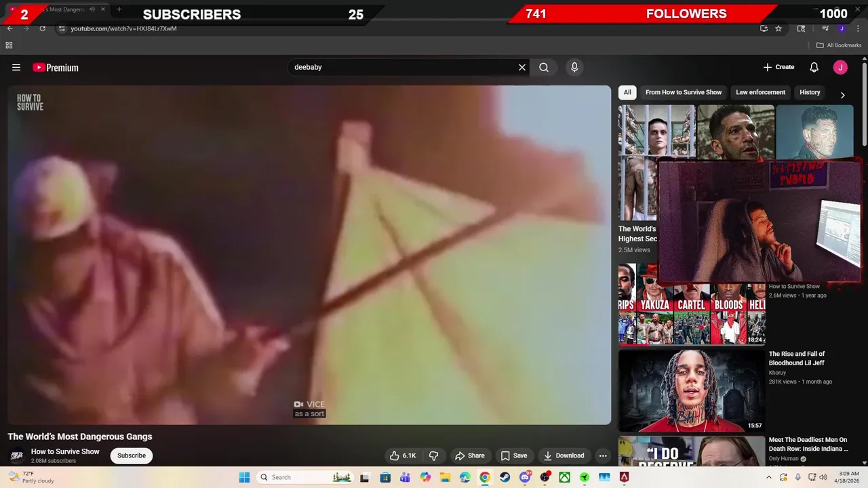Open the YouTube guide hamburger menu
The image size is (868, 488).
point(16,67)
